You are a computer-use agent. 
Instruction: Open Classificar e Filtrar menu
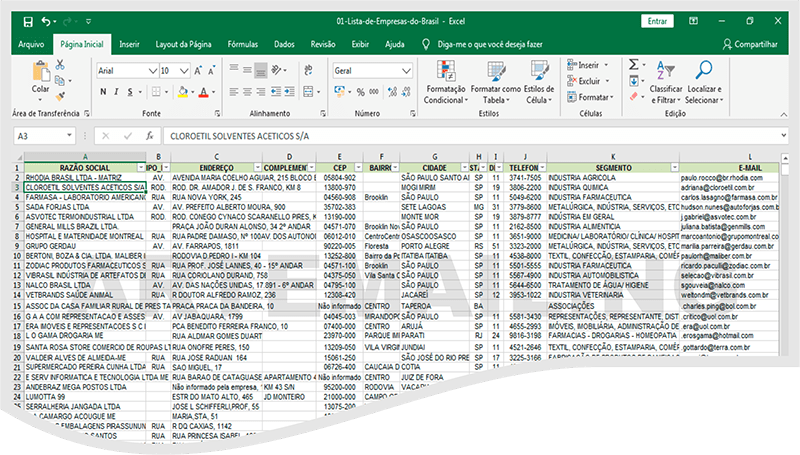(666, 82)
